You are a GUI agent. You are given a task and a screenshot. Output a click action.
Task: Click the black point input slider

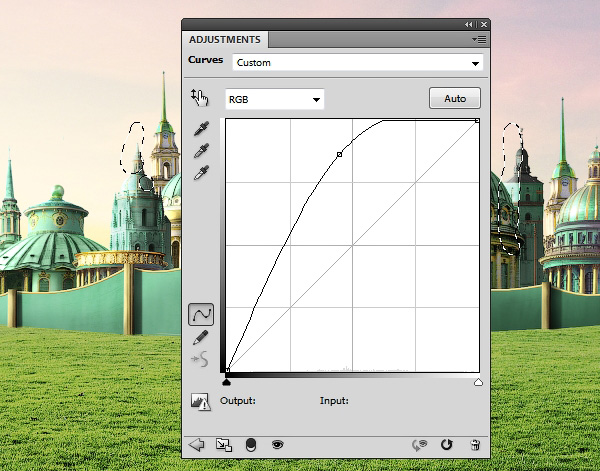pyautogui.click(x=227, y=382)
